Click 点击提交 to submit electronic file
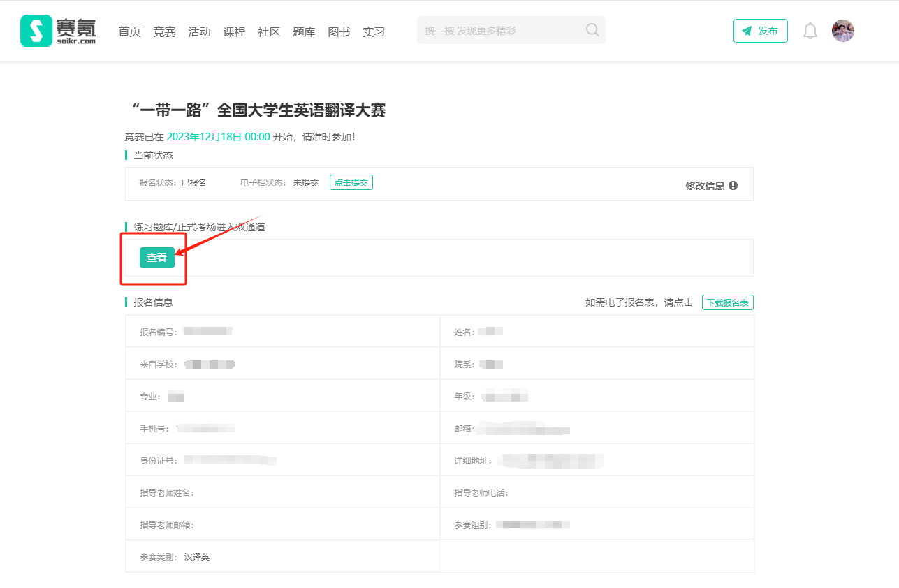 pyautogui.click(x=351, y=182)
